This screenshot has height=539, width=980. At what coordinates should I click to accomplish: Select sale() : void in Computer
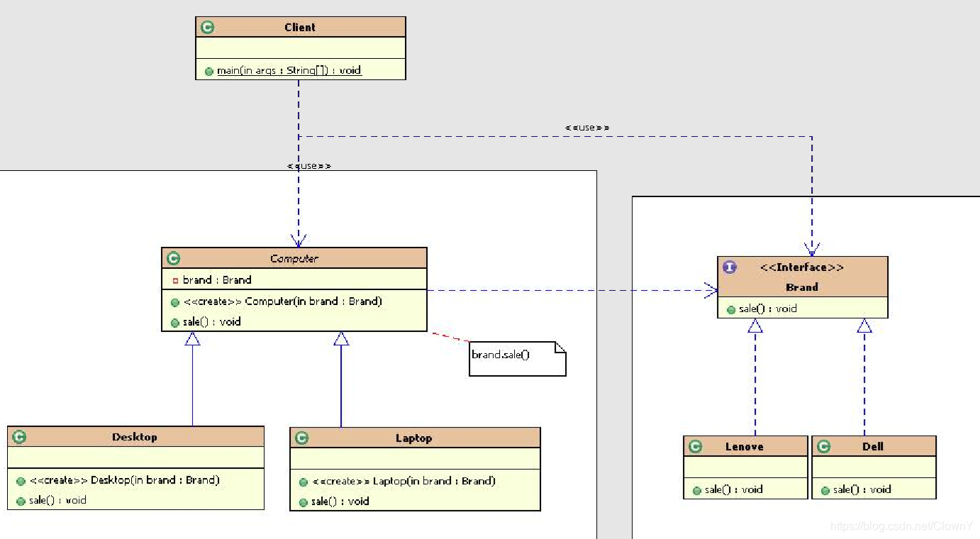(212, 322)
